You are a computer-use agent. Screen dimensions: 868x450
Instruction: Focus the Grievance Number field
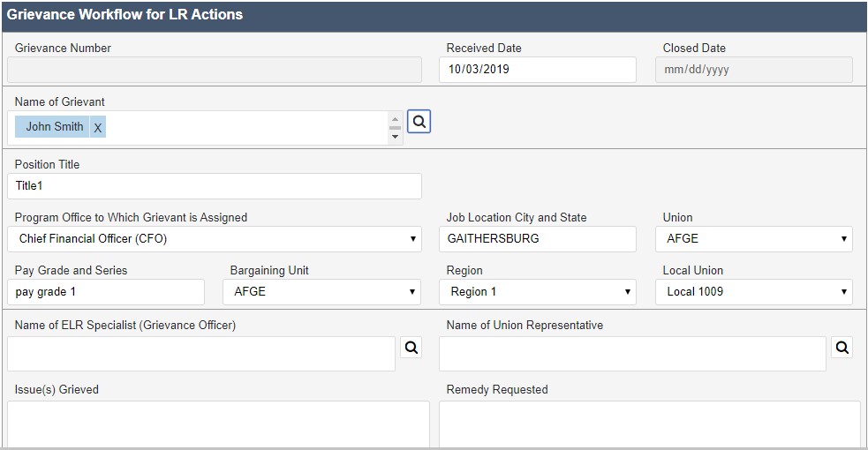215,70
